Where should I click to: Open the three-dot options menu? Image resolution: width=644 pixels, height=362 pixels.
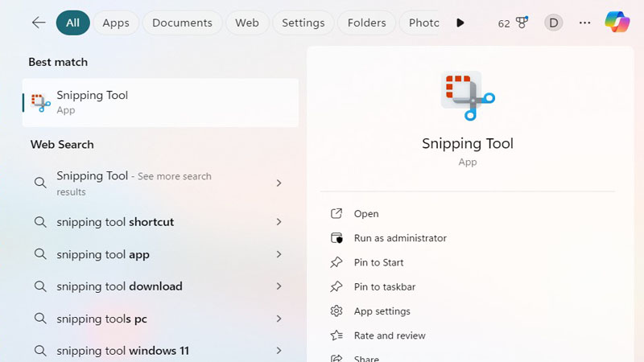pyautogui.click(x=585, y=23)
